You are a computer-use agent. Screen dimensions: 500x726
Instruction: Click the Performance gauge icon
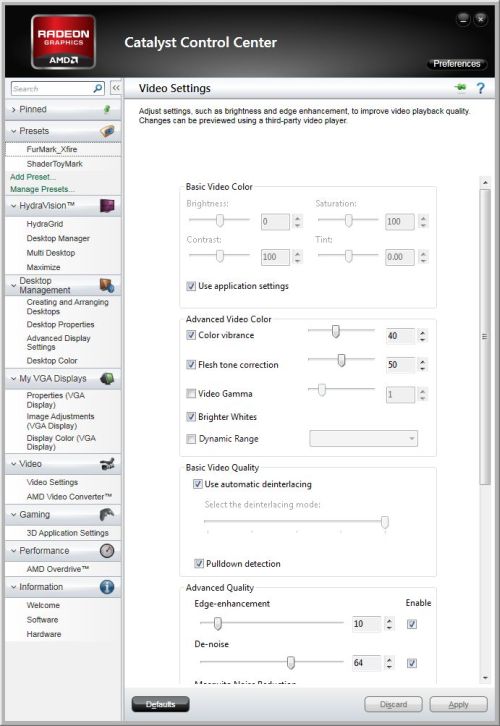point(107,551)
